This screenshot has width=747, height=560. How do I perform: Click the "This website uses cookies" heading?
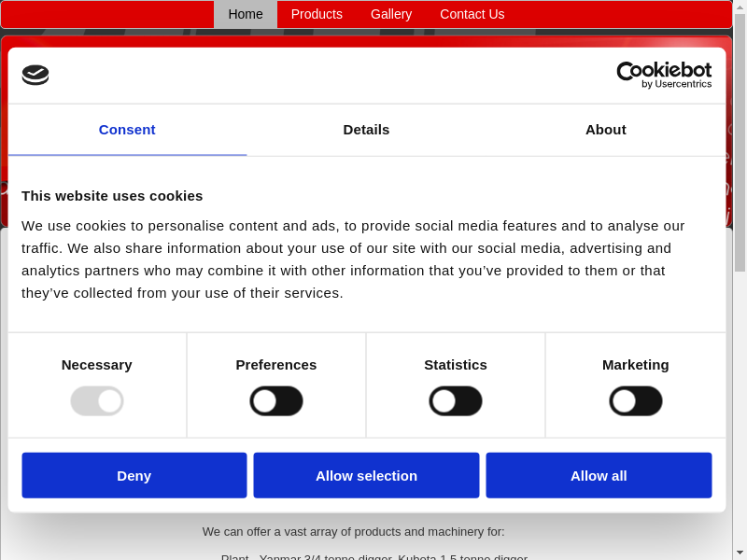pos(112,196)
